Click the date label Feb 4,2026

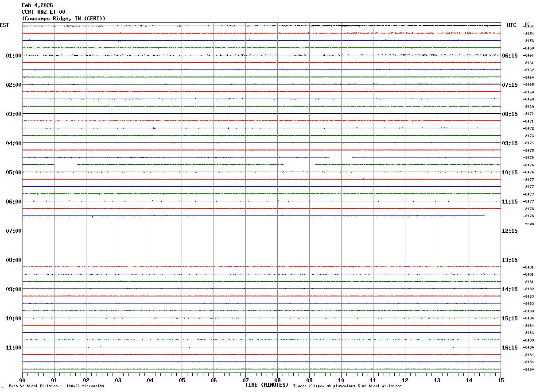point(37,5)
